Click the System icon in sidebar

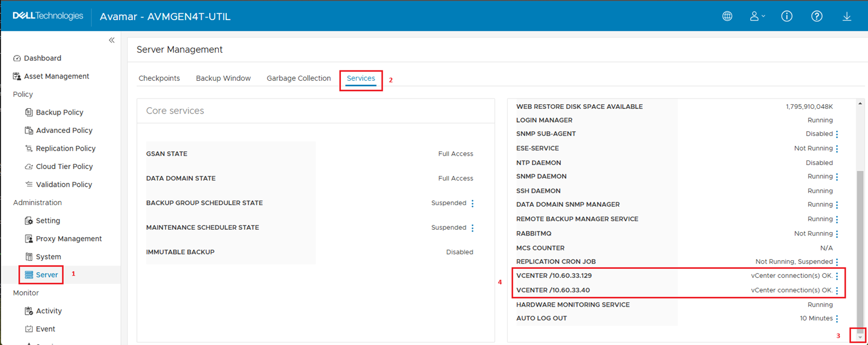(x=29, y=257)
